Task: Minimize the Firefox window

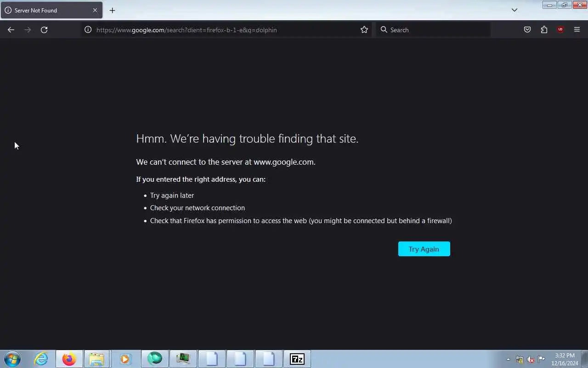Action: 549,5
